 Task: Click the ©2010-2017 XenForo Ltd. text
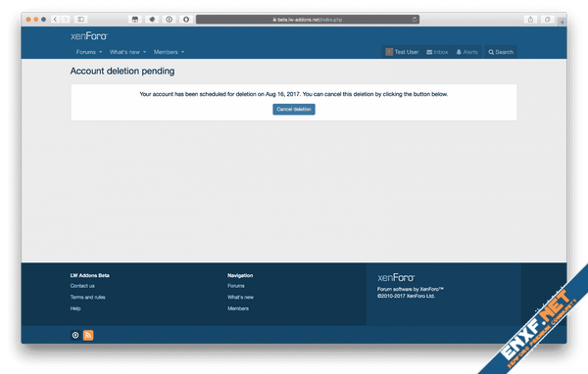click(x=406, y=296)
